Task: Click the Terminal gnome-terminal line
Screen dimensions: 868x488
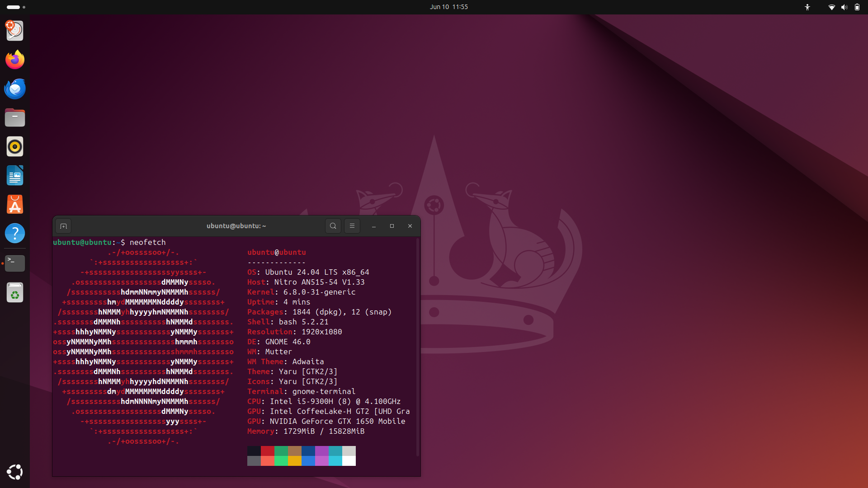Action: point(302,391)
